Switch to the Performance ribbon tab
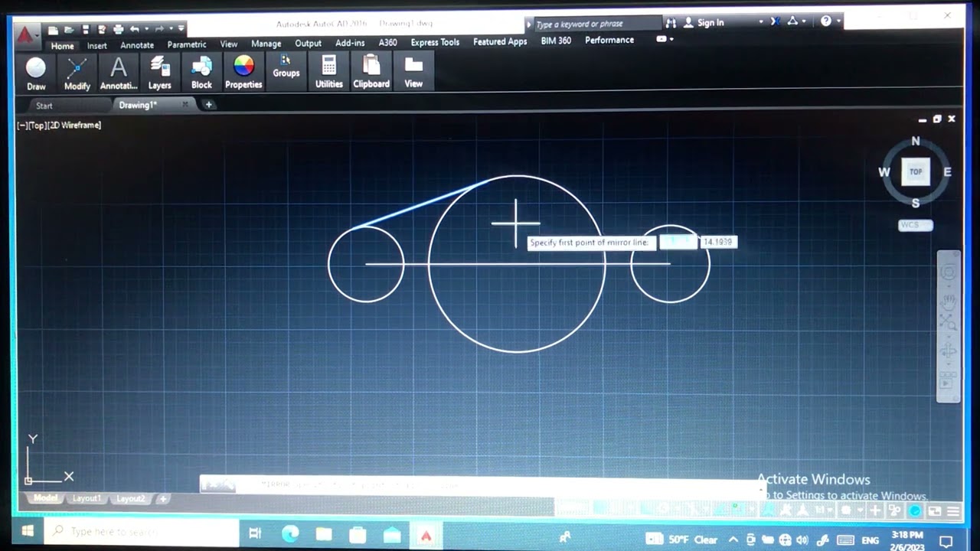Image resolution: width=980 pixels, height=551 pixels. pos(609,40)
